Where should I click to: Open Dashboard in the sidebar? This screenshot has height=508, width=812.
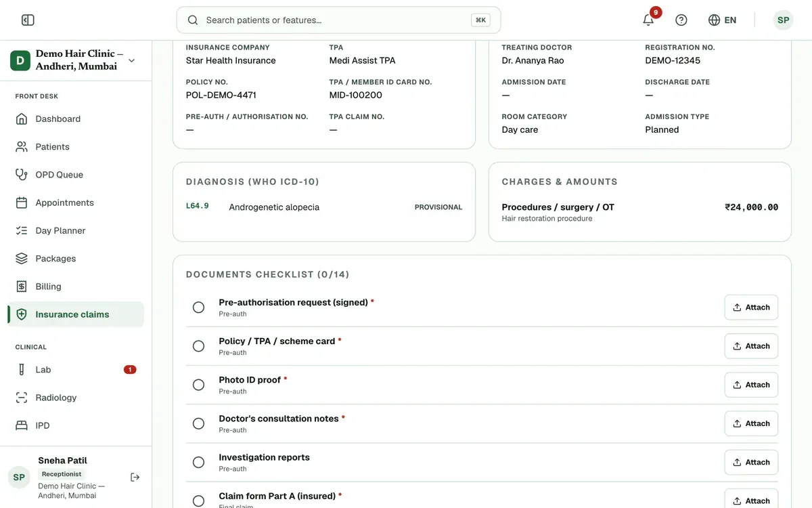tap(76, 119)
